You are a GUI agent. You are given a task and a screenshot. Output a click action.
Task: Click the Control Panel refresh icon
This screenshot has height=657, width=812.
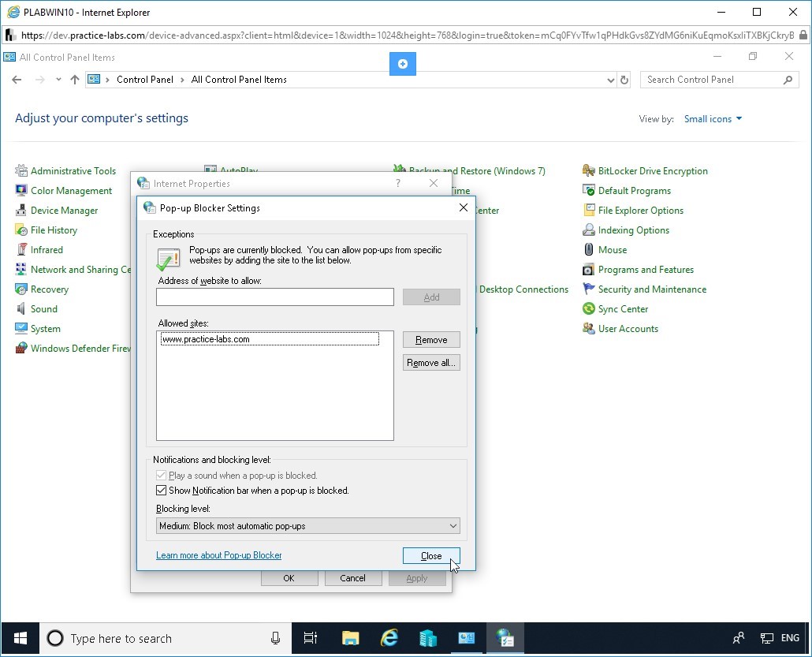[x=624, y=80]
